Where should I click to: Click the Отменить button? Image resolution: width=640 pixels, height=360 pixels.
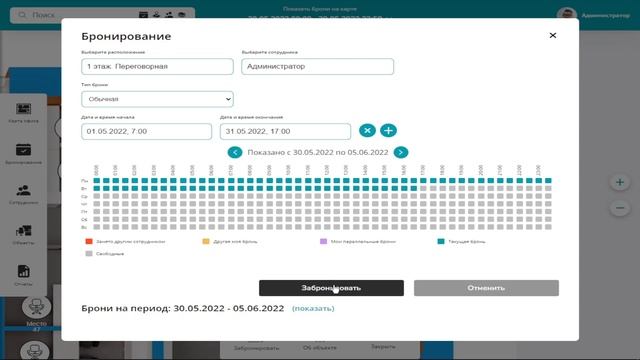486,288
